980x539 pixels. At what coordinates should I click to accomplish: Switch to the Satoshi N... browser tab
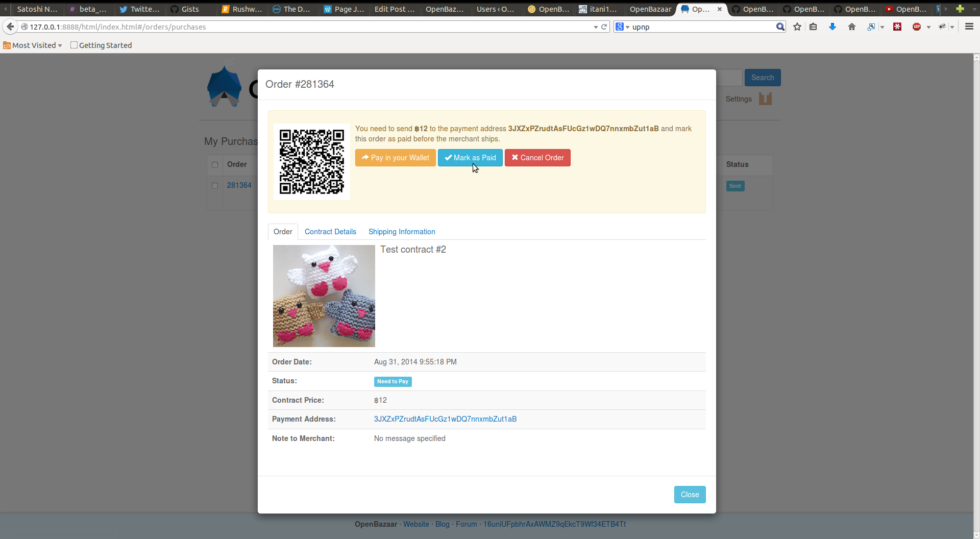[37, 9]
